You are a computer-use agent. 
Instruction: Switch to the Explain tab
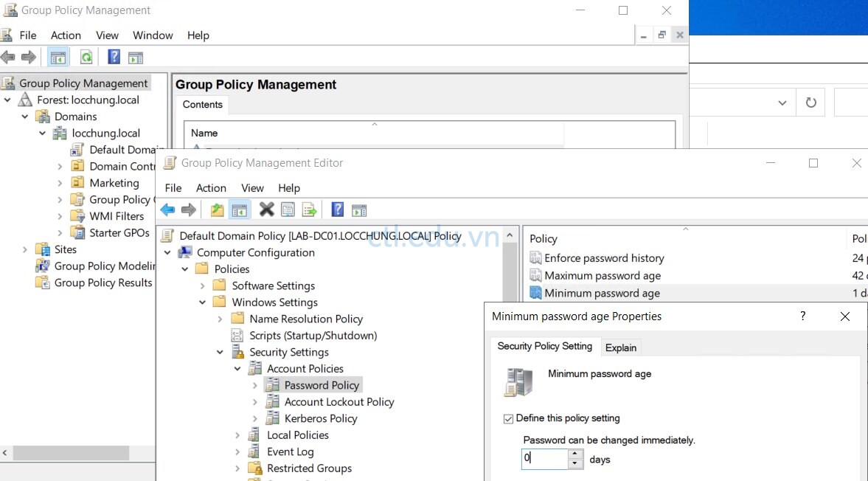point(620,347)
